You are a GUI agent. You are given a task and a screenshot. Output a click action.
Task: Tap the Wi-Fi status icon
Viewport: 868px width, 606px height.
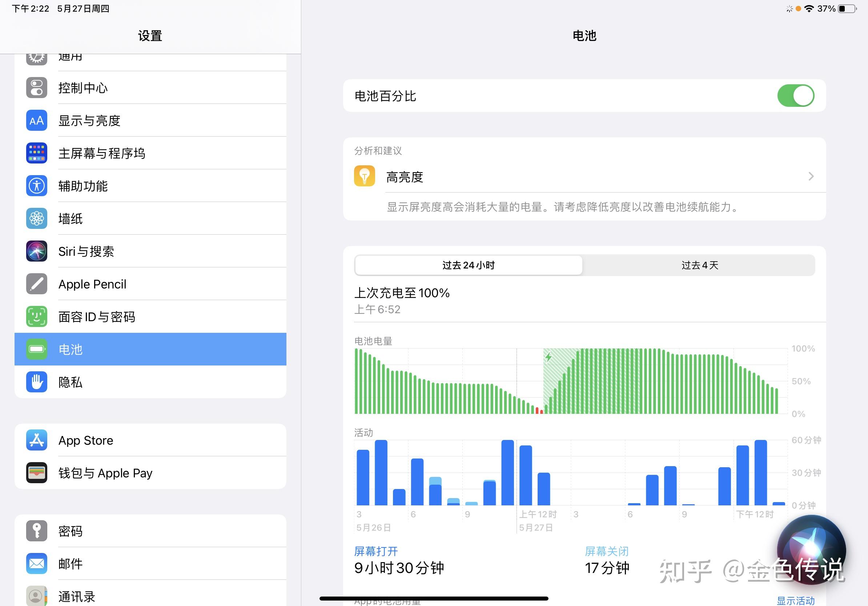coord(809,9)
